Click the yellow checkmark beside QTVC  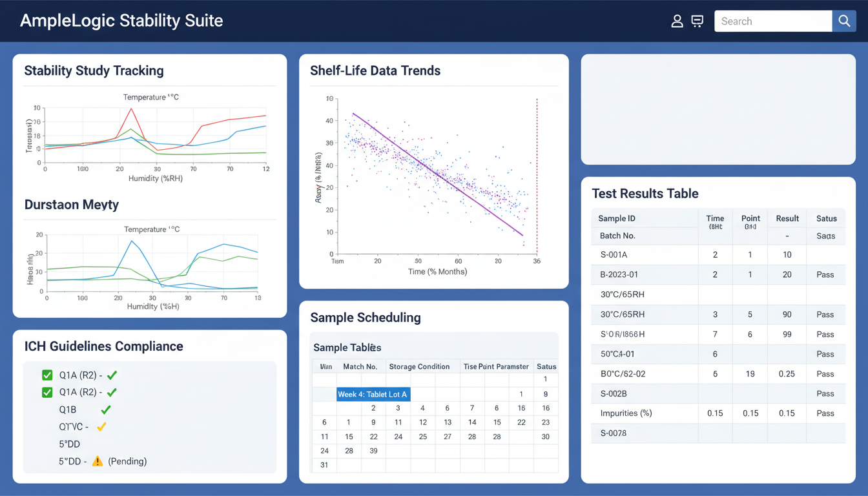tap(101, 426)
